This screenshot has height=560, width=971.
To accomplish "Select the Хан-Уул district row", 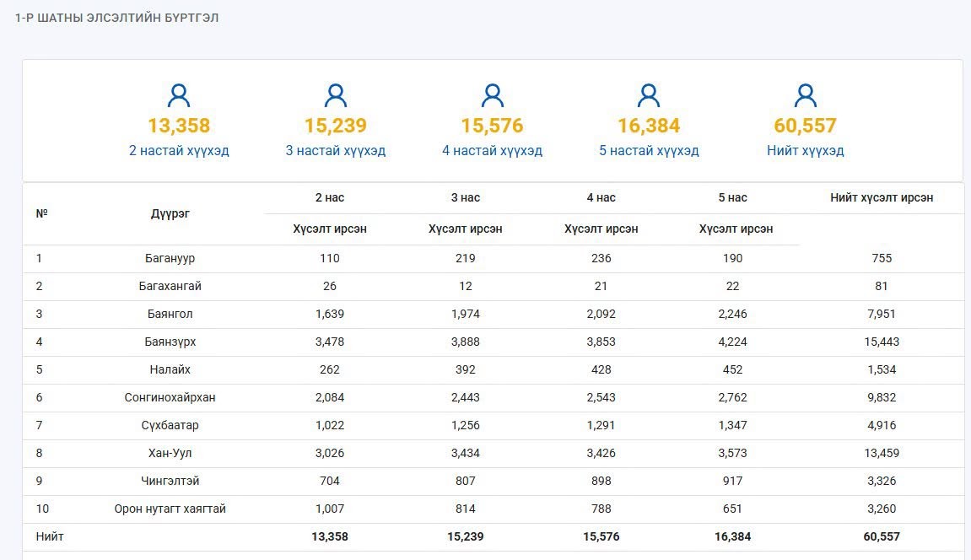I will click(x=493, y=454).
